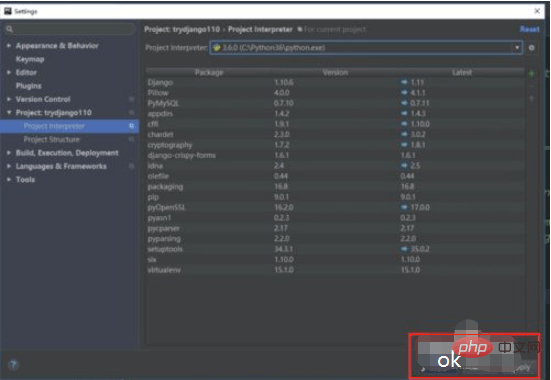Close the Settings dialog window
Screen dimensions: 551x380
pyautogui.click(x=537, y=11)
